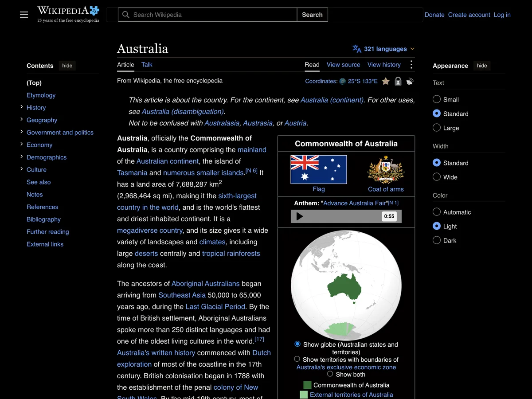The height and width of the screenshot is (399, 532).
Task: Open the hamburger main menu
Action: point(24,15)
